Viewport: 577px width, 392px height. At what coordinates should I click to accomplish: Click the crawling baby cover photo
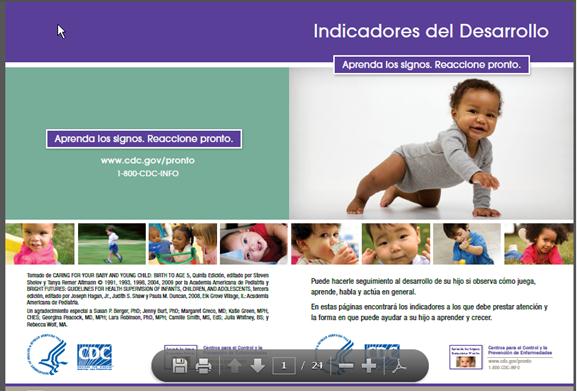431,144
